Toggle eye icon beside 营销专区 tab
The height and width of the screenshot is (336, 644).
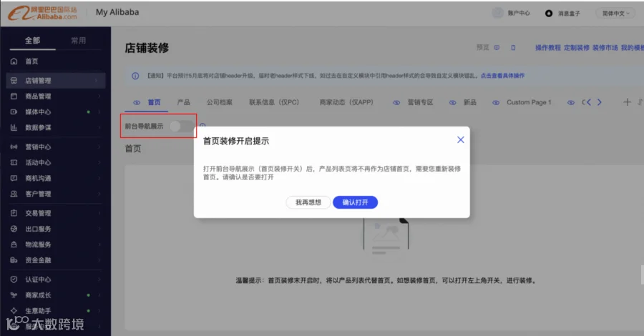pyautogui.click(x=396, y=102)
